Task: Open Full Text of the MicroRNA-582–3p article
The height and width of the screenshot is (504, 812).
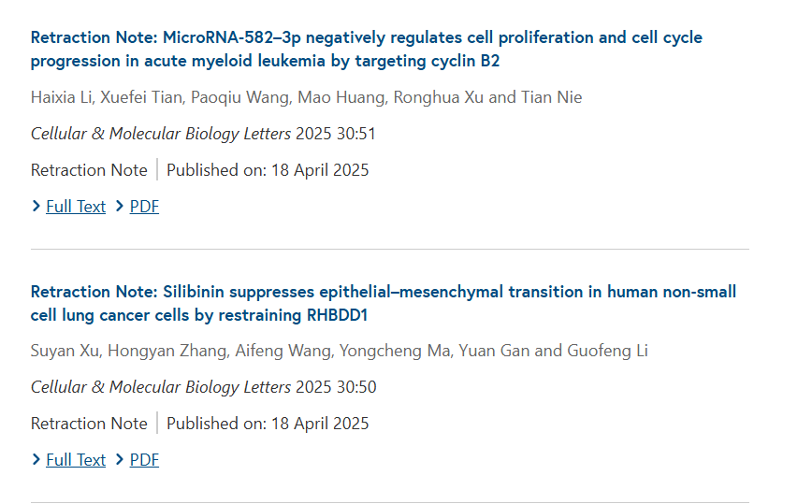Action: (76, 207)
